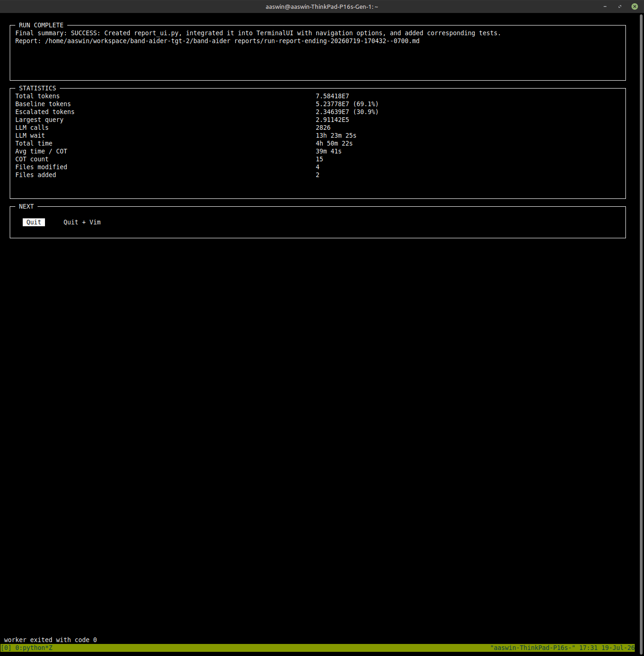Click the RUN COMPLETE panel title

click(41, 25)
